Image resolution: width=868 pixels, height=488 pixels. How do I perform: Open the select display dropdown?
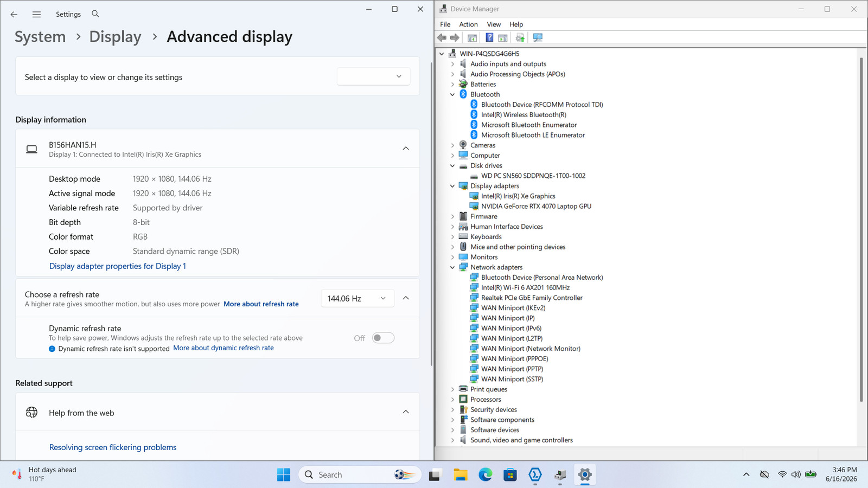[373, 76]
